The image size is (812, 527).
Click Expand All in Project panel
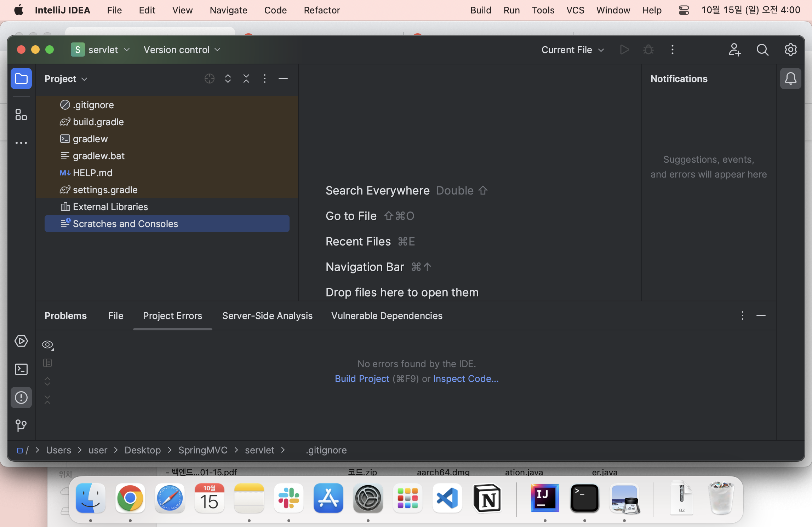228,79
